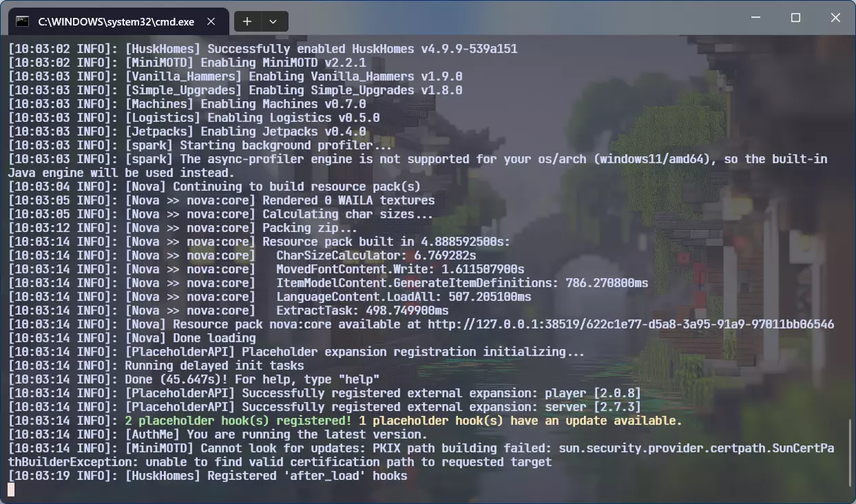Close the cmd.exe tab
Screen dimensions: 856x504
(211, 21)
